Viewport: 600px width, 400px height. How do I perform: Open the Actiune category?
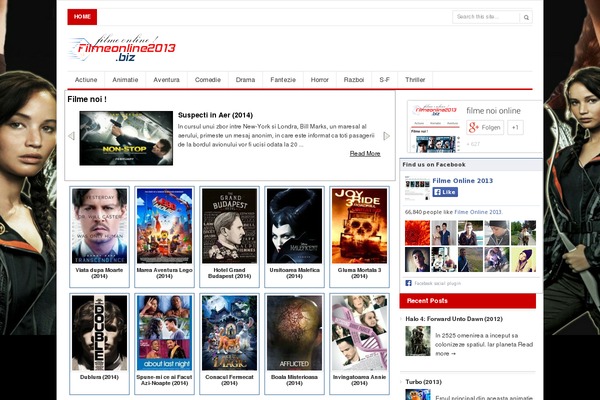point(86,80)
